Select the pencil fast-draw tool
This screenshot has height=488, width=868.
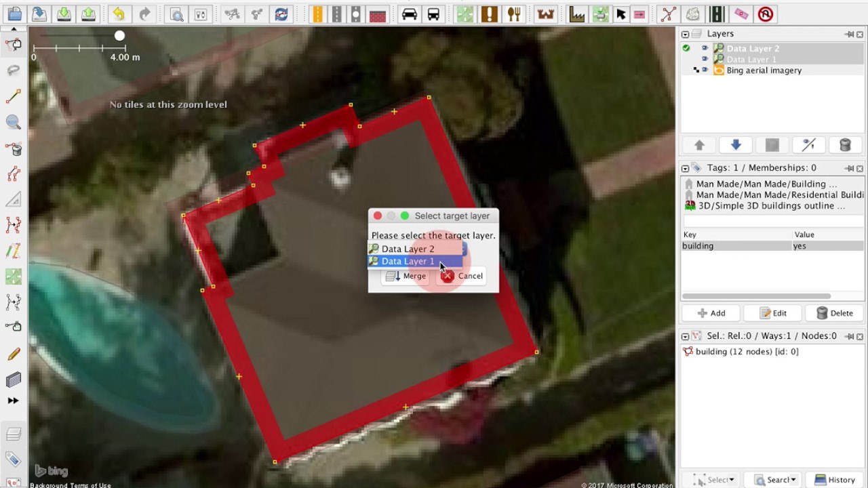click(13, 354)
